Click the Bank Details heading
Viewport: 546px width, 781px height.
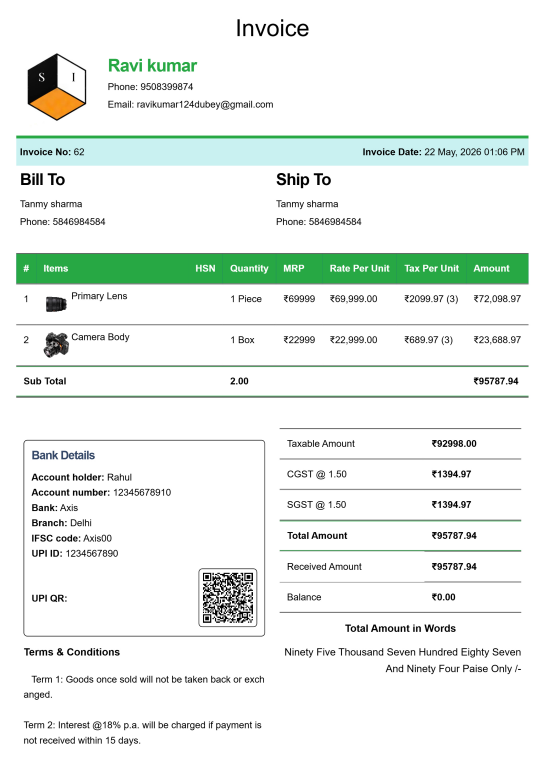[63, 455]
